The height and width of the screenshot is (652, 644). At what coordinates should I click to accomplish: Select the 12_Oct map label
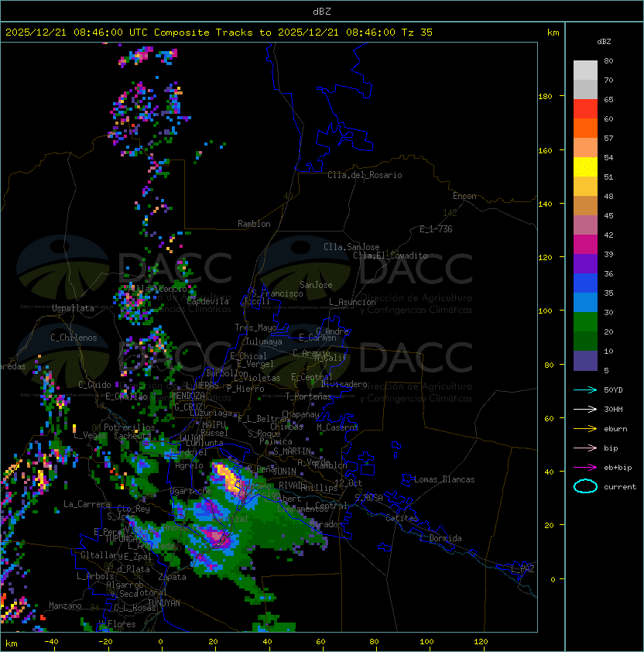click(348, 483)
